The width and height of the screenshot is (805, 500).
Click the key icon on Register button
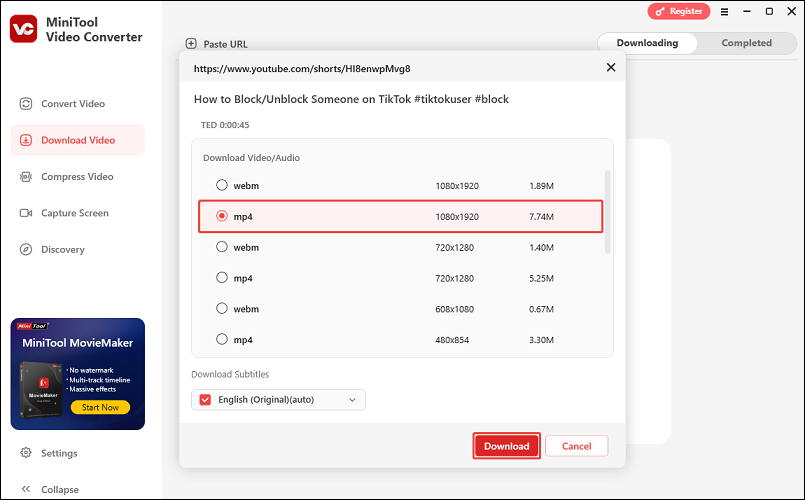660,11
